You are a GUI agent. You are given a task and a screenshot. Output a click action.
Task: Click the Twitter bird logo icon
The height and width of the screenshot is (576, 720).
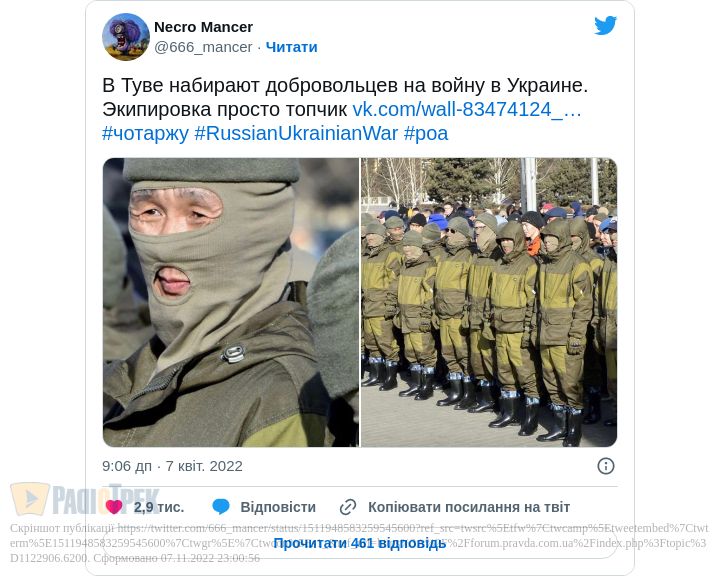605,25
